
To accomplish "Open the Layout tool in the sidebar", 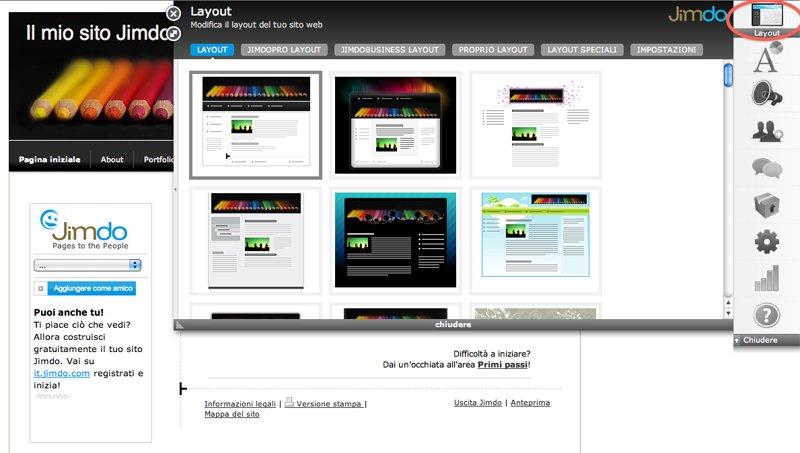I will [x=767, y=18].
